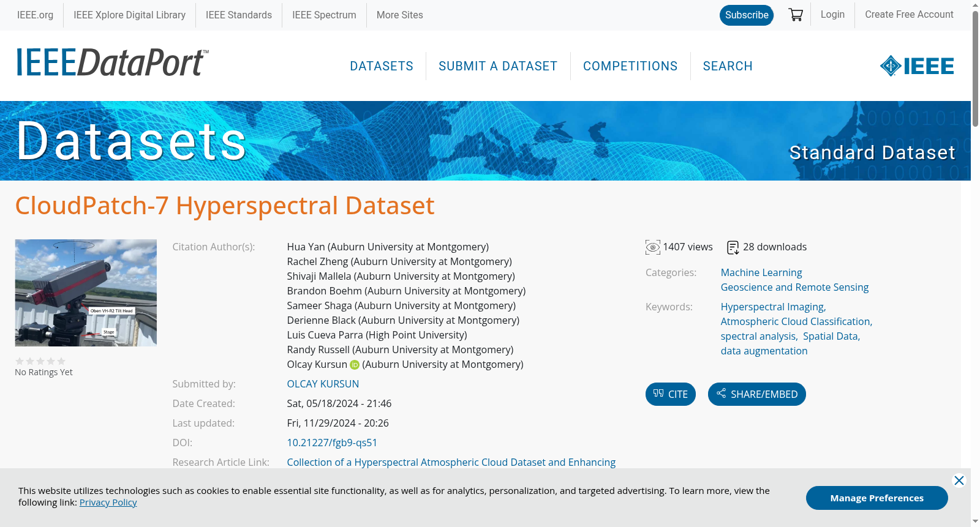
Task: Click the 28 downloads text
Action: click(x=775, y=247)
